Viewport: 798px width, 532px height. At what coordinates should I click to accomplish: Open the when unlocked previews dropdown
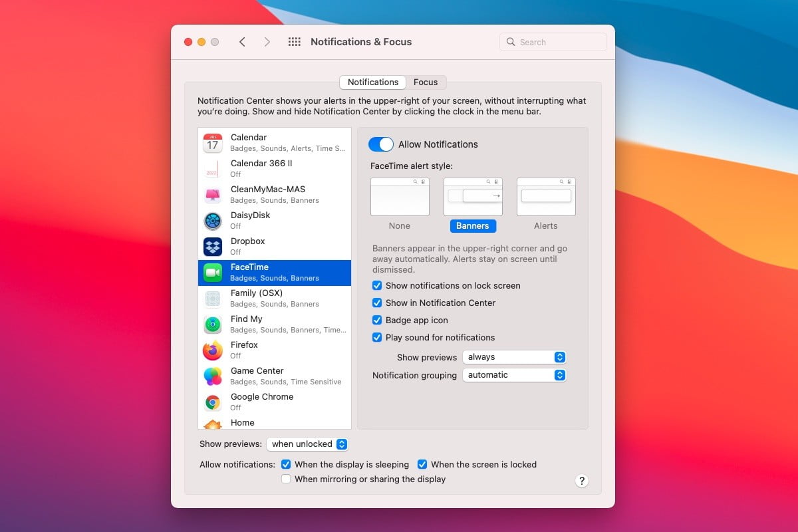307,444
